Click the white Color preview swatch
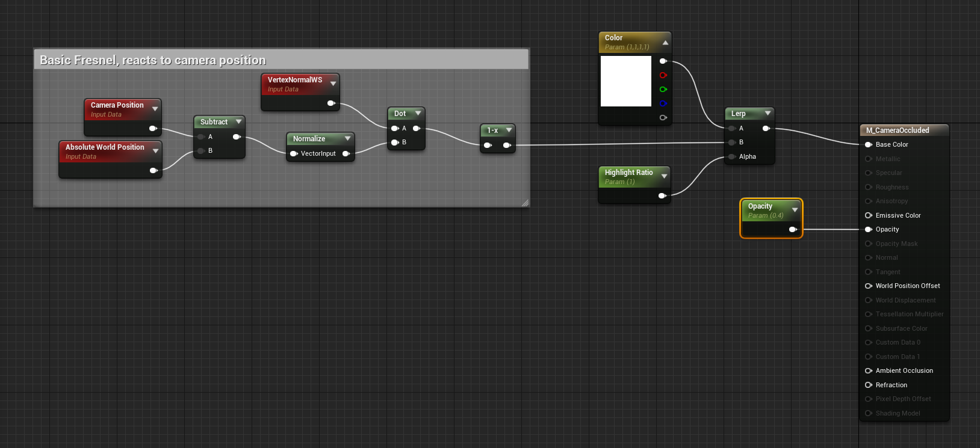Screen dimensions: 980x448 [626, 81]
